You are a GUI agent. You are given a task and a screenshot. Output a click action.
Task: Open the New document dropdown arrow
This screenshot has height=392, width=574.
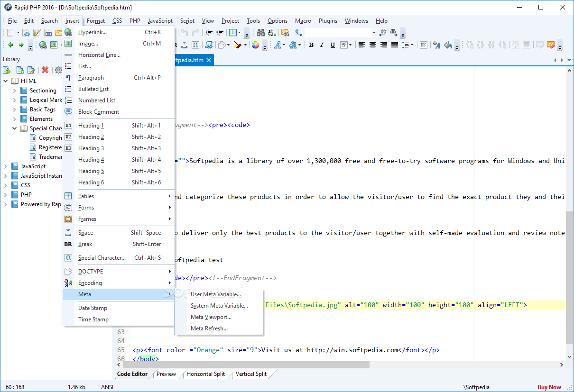[x=19, y=33]
